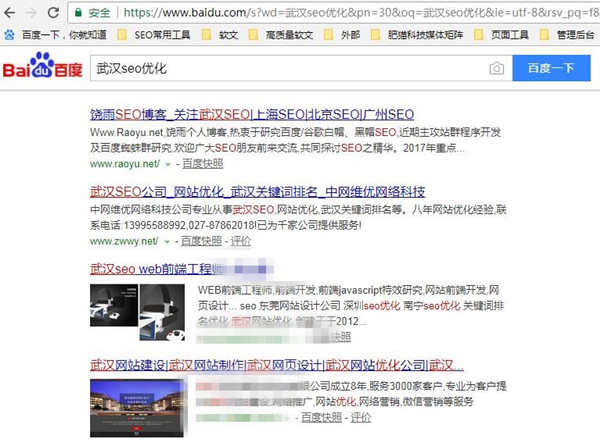
Task: Expand dropdown arrow beside www.raoyu.net
Action: [x=168, y=165]
